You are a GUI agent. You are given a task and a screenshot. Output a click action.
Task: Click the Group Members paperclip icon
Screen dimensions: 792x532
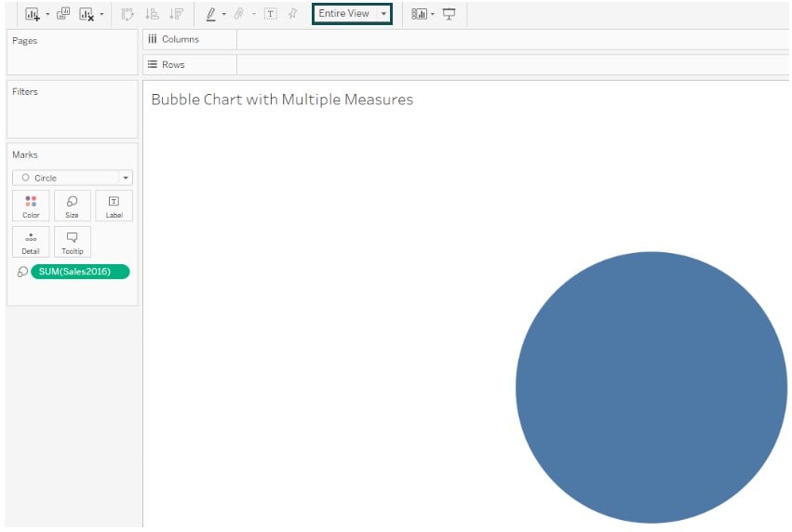click(239, 14)
